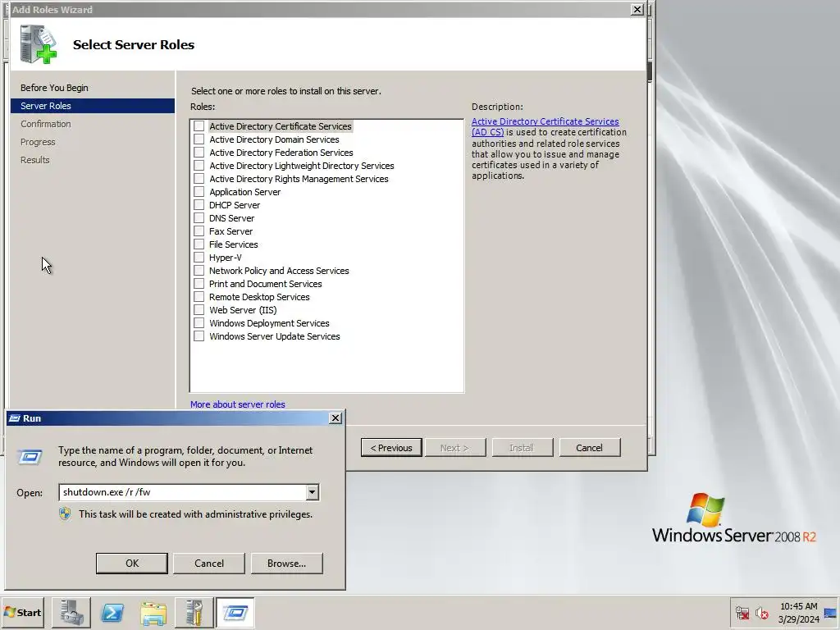Open More about server roles link
The width and height of the screenshot is (840, 630).
238,404
